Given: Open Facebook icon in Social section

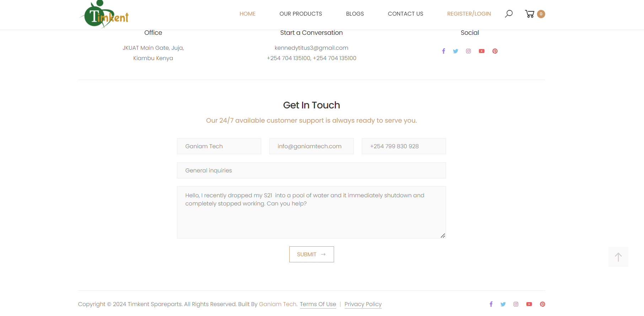Looking at the screenshot, I should tap(444, 51).
